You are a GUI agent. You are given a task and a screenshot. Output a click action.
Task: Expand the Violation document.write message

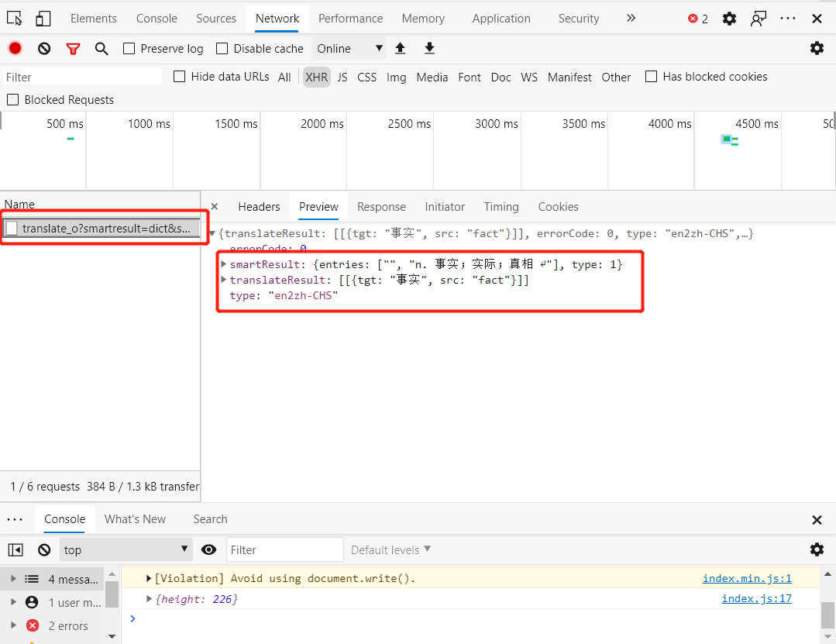tap(149, 578)
